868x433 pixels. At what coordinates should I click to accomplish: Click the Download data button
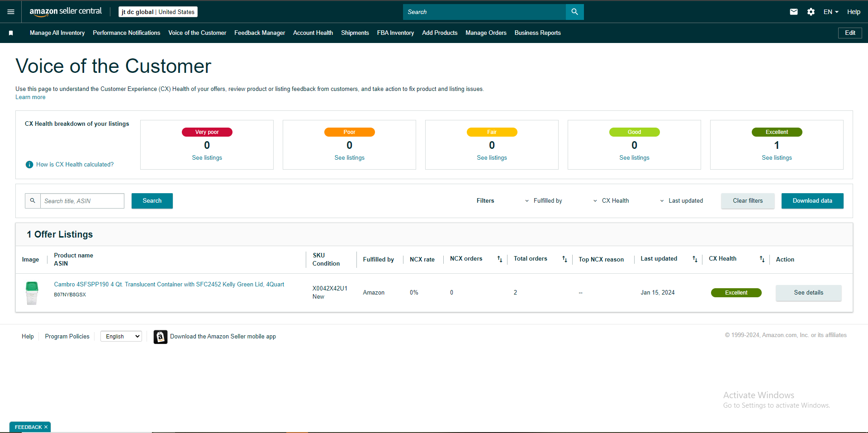[x=812, y=201]
